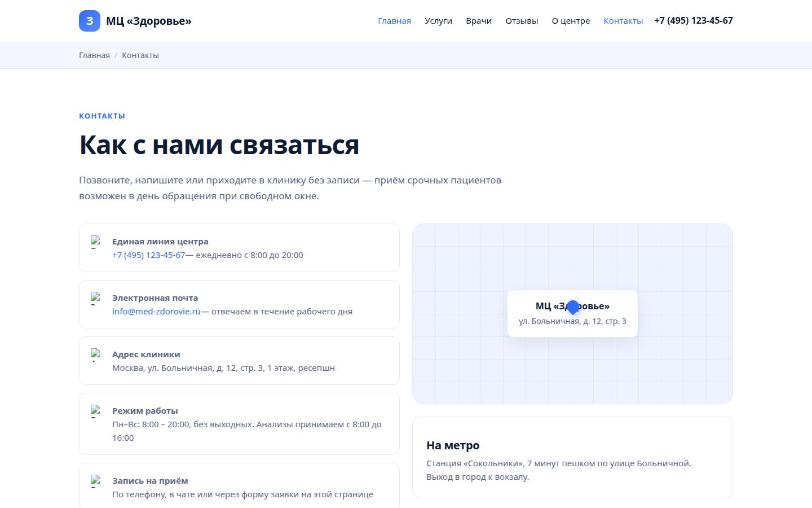Image resolution: width=812 pixels, height=508 pixels.
Task: Click the hours text «Пн–Вс: 8:00 – 20:00»
Action: (151, 424)
